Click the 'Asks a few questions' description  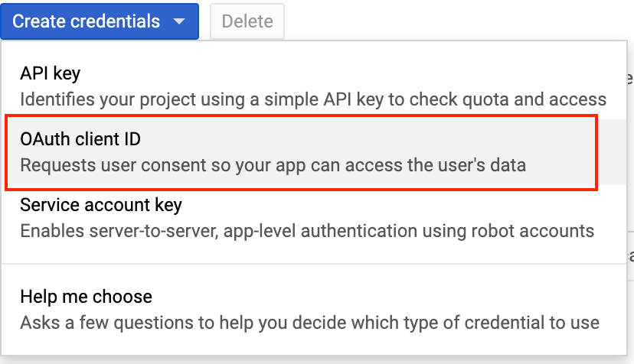pyautogui.click(x=309, y=323)
